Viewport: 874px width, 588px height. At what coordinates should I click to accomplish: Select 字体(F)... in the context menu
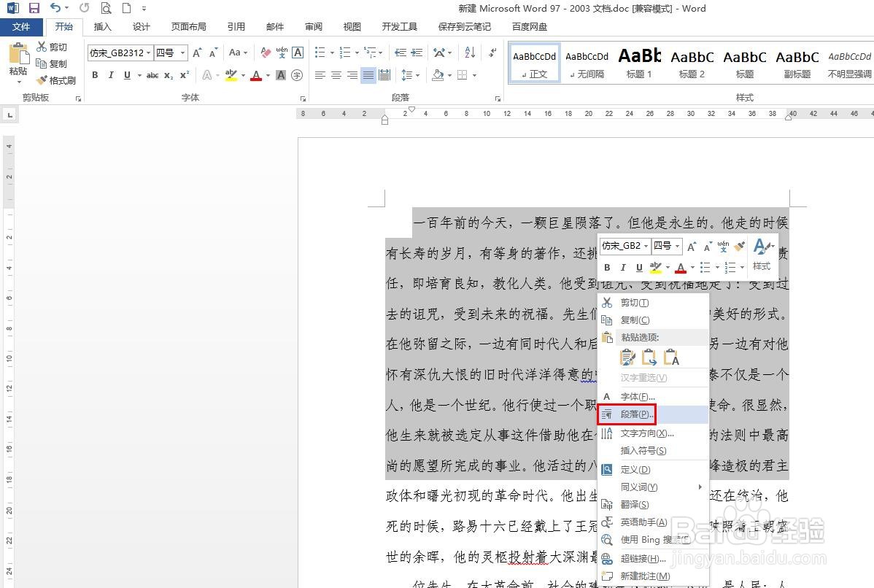click(653, 396)
